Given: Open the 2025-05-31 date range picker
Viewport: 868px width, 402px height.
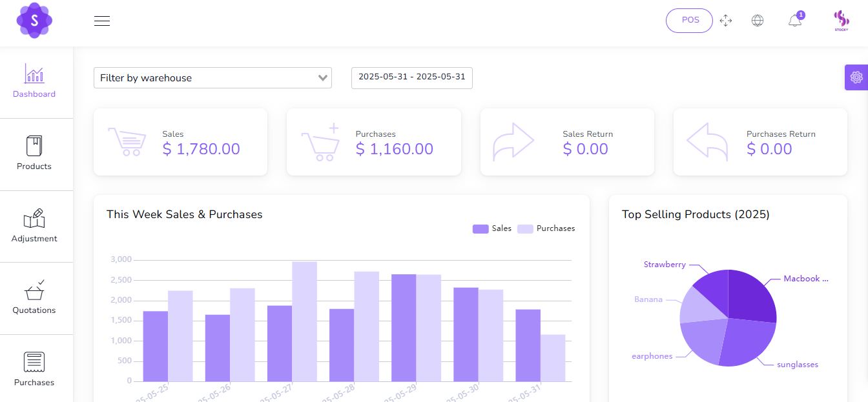Looking at the screenshot, I should click(411, 77).
